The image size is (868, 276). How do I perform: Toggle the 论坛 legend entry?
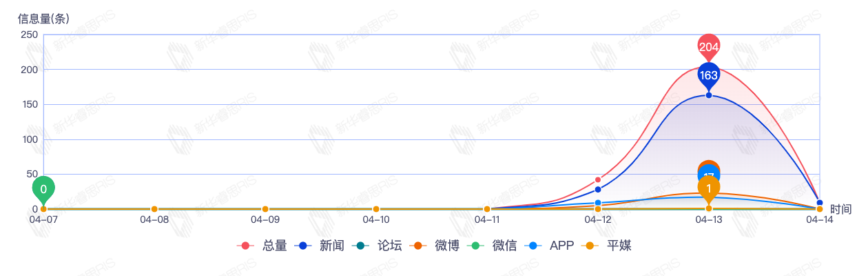tap(377, 246)
